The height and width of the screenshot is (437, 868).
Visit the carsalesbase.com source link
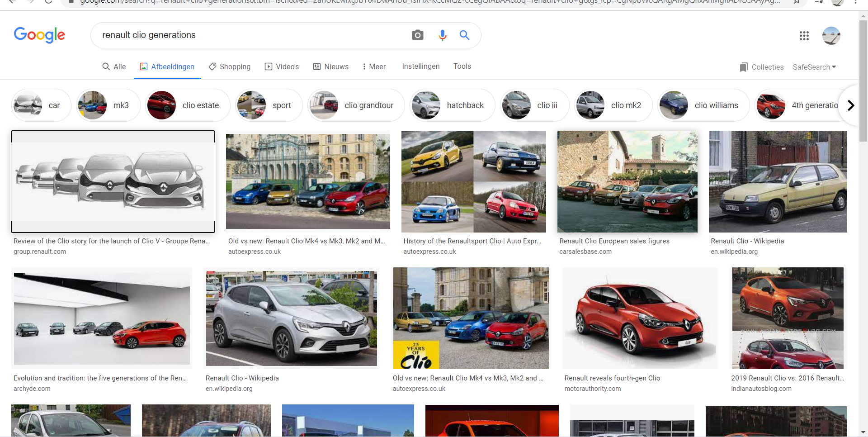(585, 252)
